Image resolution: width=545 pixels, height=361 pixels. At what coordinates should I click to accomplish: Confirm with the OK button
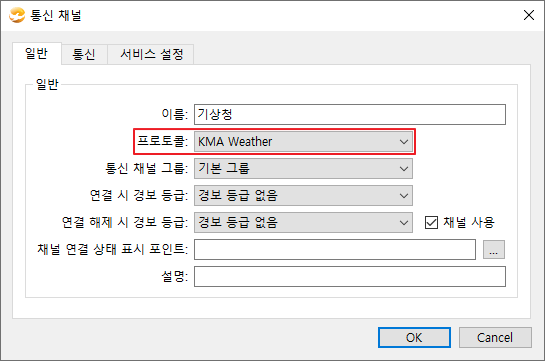click(414, 337)
